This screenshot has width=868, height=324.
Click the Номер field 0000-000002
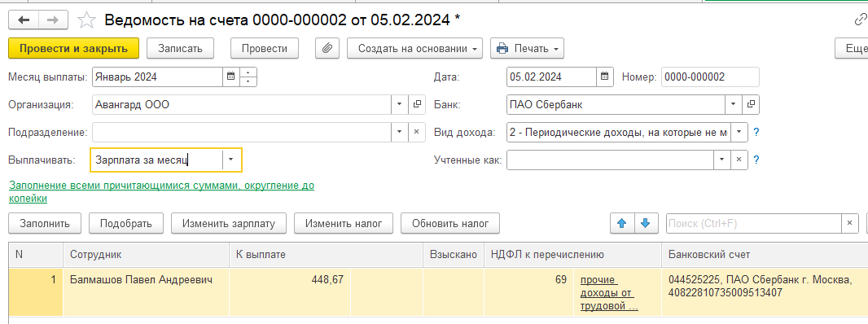pos(710,77)
